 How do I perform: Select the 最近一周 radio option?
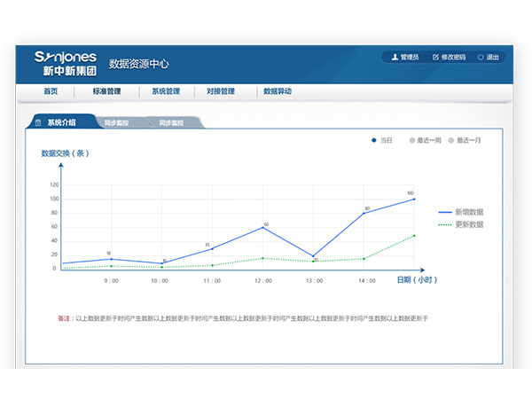[x=411, y=140]
